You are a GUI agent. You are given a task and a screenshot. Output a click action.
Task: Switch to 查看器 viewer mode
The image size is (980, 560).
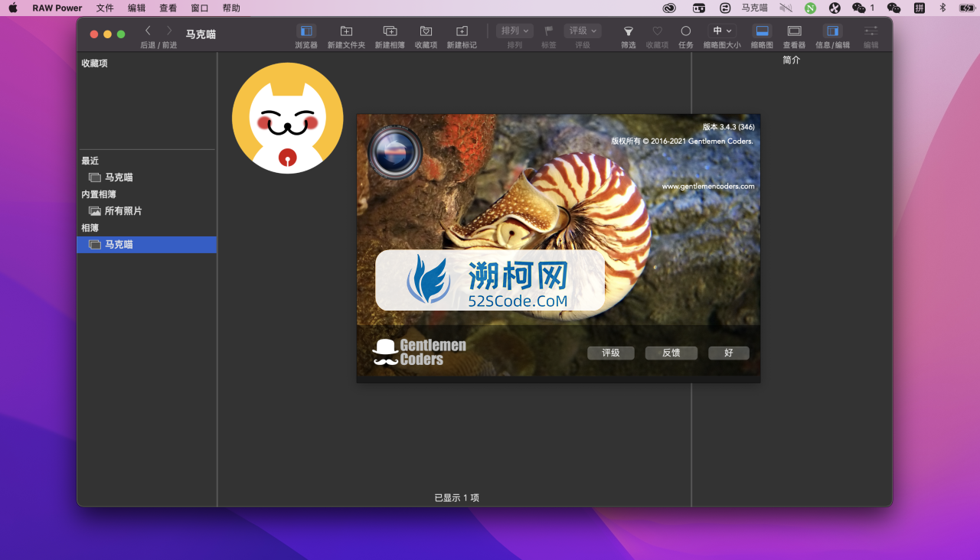click(x=794, y=31)
